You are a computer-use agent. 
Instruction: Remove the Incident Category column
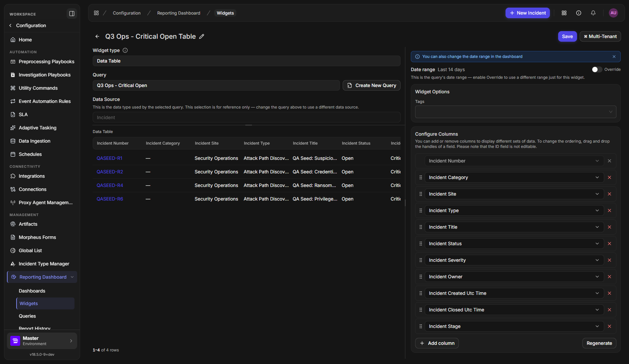click(x=609, y=177)
